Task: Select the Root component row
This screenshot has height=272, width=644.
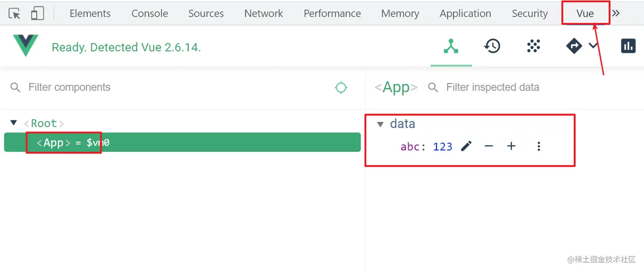Action: (x=182, y=123)
